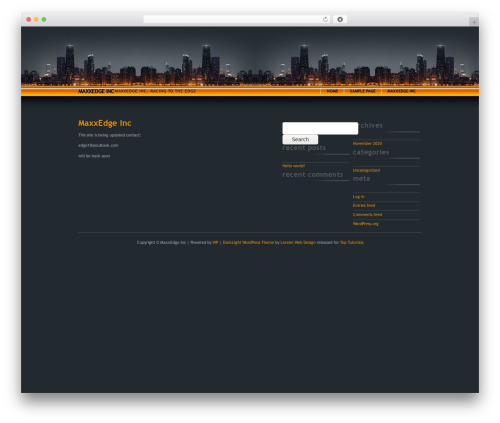Click the sidebar search text field
The width and height of the screenshot is (500, 423).
pos(320,128)
